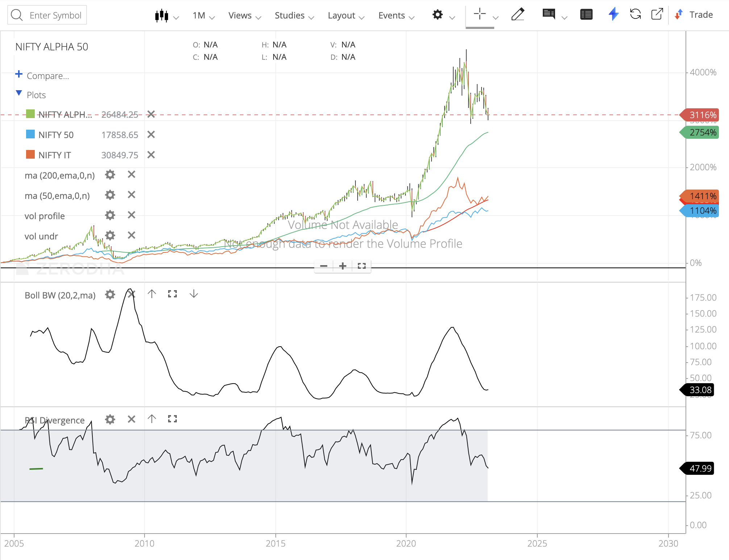Click the data table list icon
This screenshot has height=560, width=729.
(x=586, y=14)
